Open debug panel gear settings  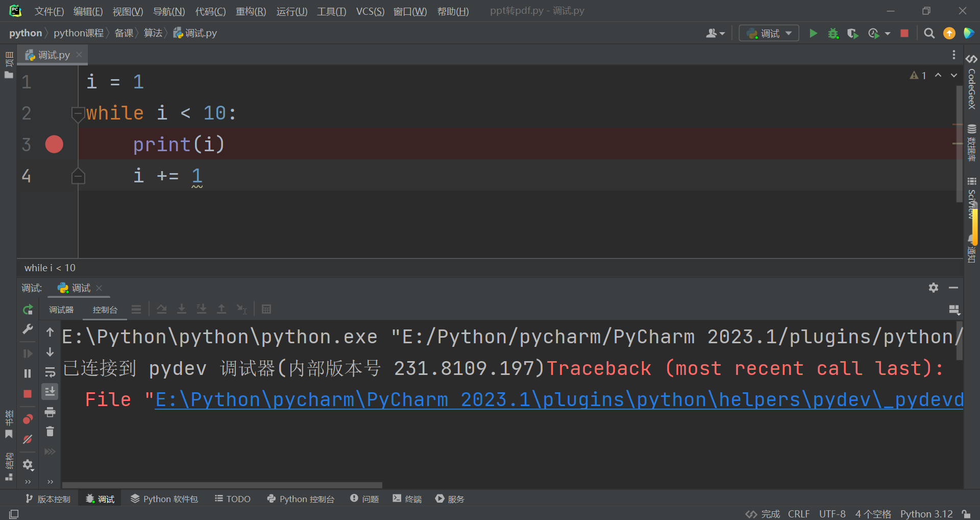[x=934, y=288]
